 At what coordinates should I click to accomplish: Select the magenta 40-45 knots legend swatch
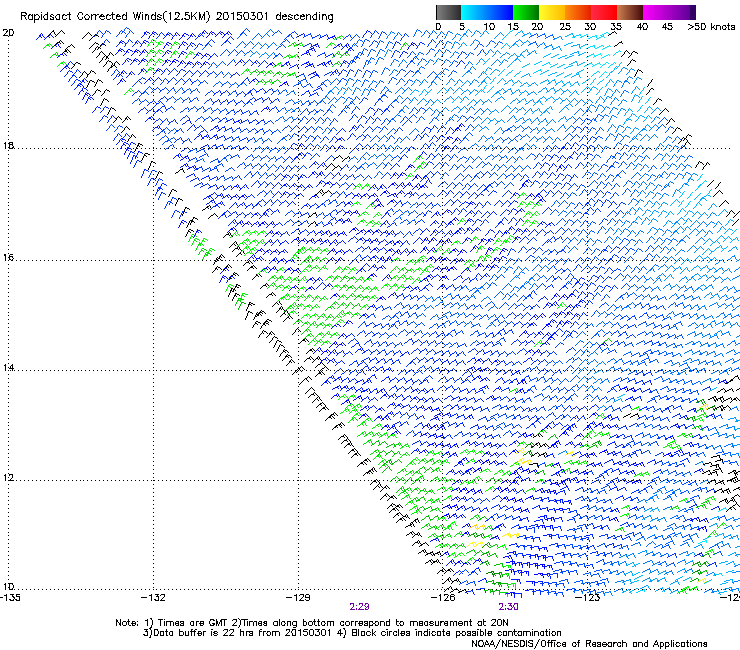(656, 12)
